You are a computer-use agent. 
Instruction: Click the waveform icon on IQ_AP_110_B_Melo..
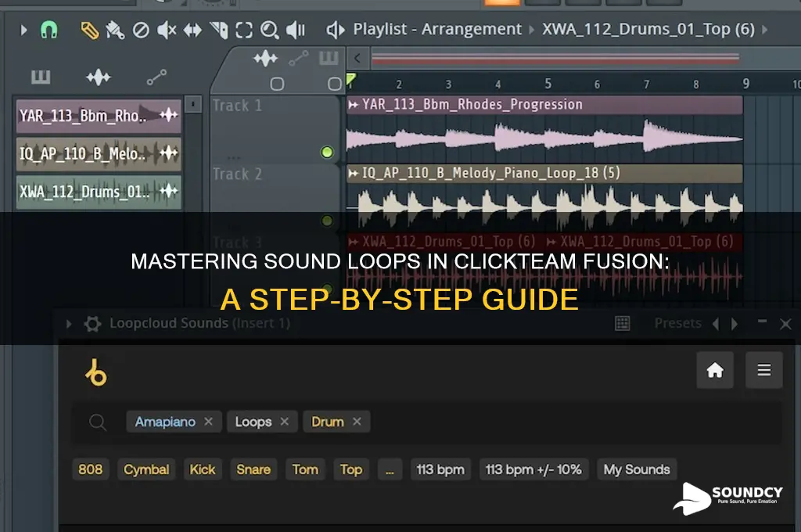(169, 153)
